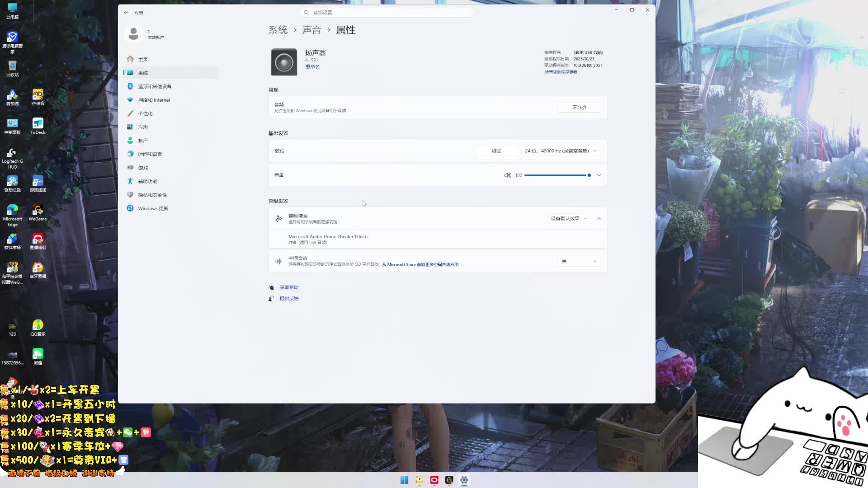Image resolution: width=868 pixels, height=488 pixels.
Task: Open the 24-bit 48000 Hz format dropdown
Action: [x=561, y=151]
